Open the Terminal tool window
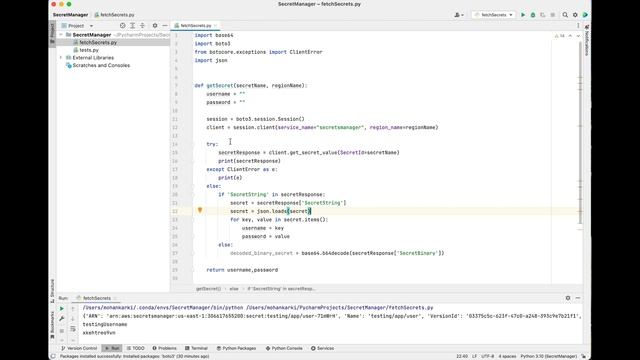 [x=196, y=348]
